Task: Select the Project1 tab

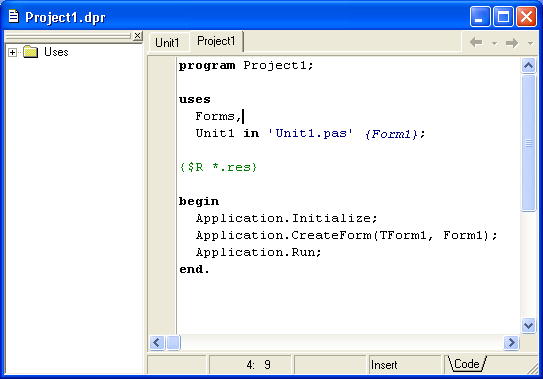Action: pos(216,41)
